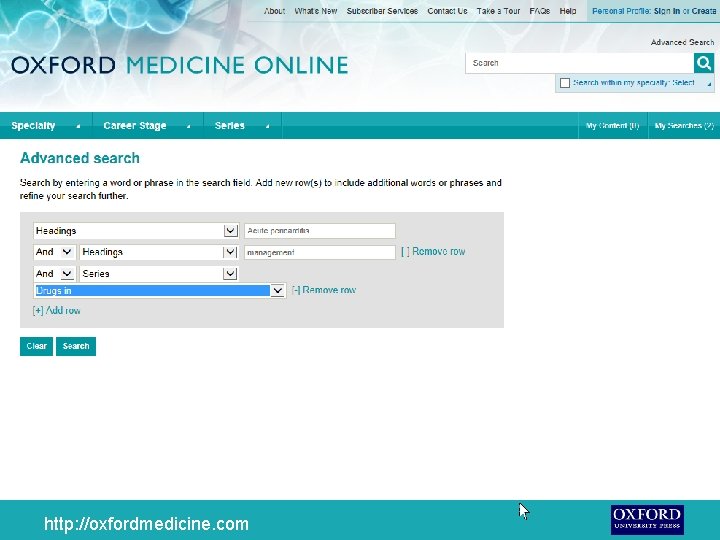
Task: Click Take a Tour link
Action: click(x=498, y=11)
